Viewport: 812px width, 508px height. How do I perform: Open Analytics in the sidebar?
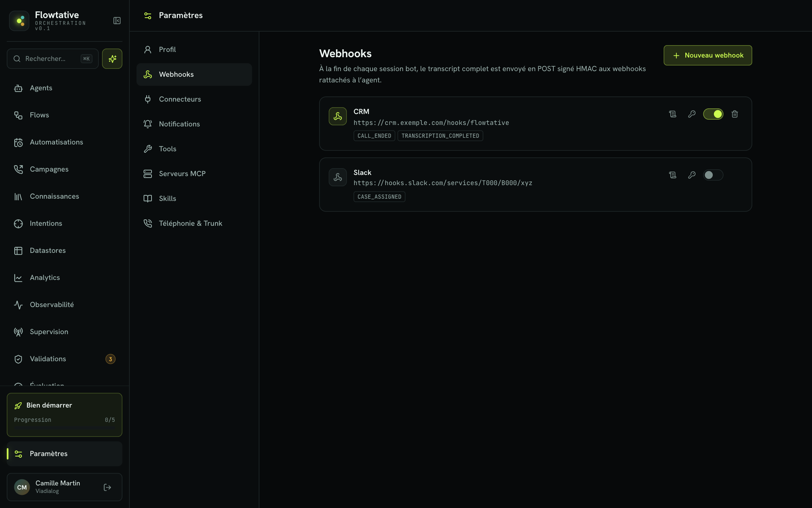64,278
